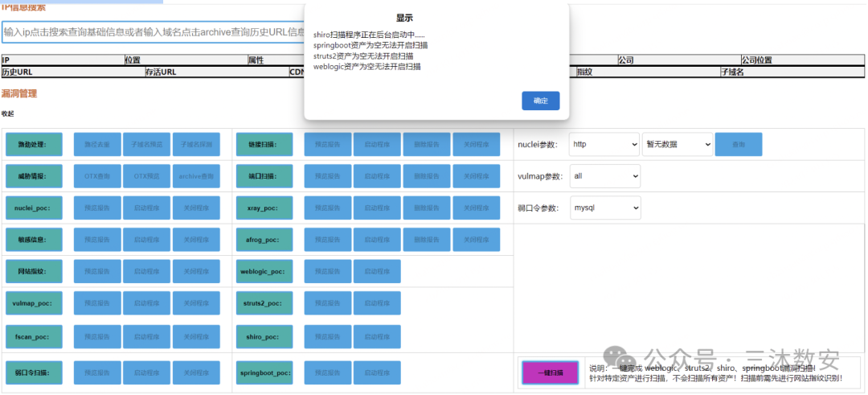The image size is (868, 395).
Task: Click 预览报告 in xray_poc row
Action: pos(328,208)
